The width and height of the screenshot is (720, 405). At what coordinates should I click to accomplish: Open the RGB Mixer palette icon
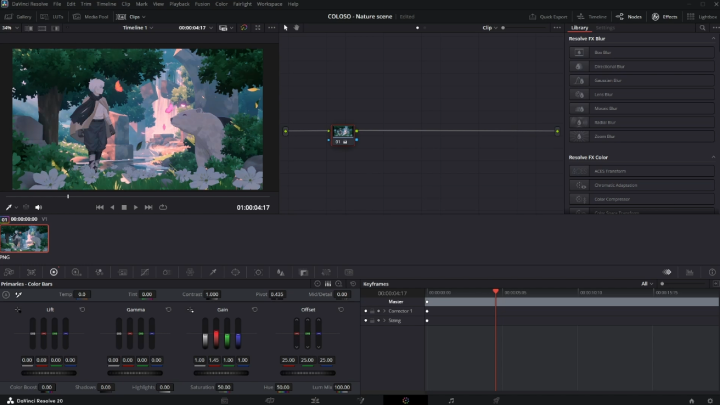click(x=99, y=272)
